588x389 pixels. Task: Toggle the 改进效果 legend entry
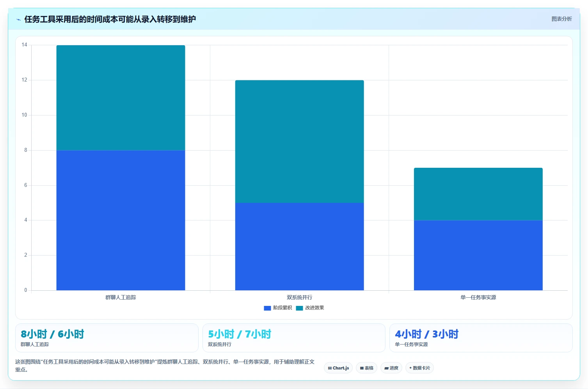[310, 308]
